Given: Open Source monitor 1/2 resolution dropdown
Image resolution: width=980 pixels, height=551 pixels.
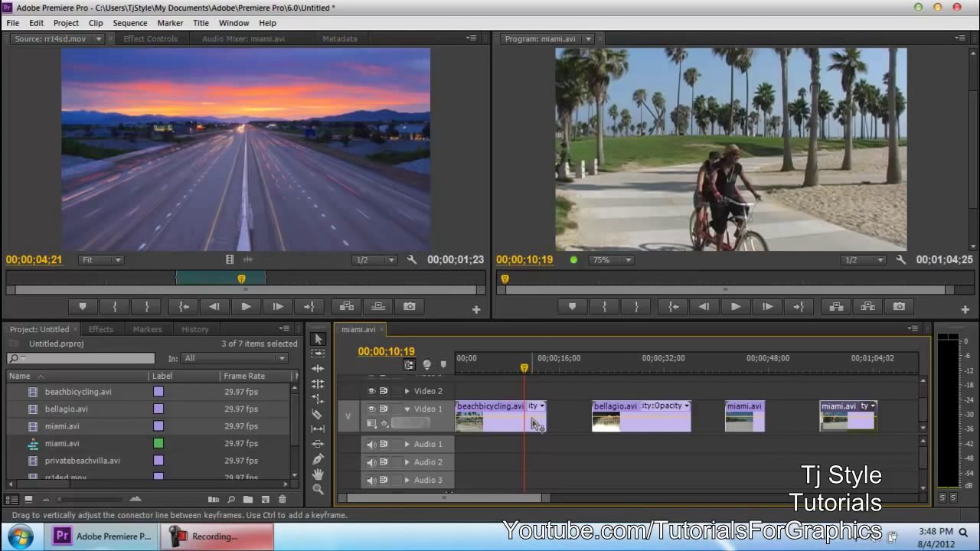Looking at the screenshot, I should [374, 260].
